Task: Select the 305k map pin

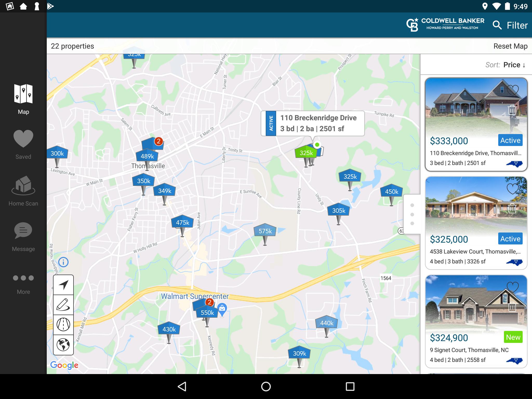Action: [338, 211]
